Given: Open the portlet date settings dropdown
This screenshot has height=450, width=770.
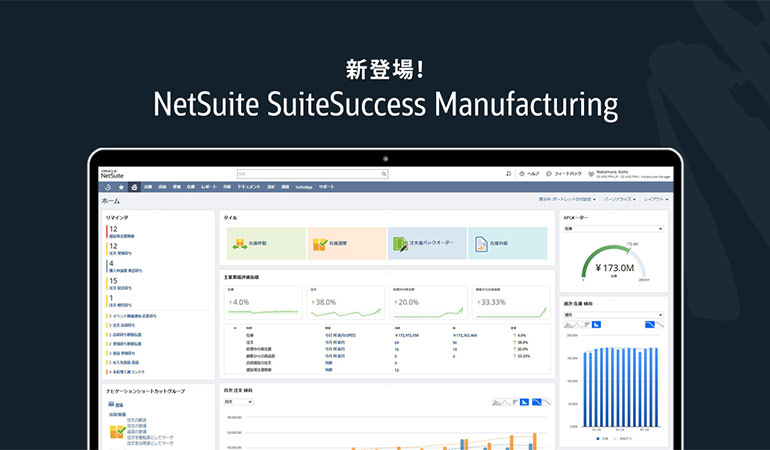Looking at the screenshot, I should [567, 199].
